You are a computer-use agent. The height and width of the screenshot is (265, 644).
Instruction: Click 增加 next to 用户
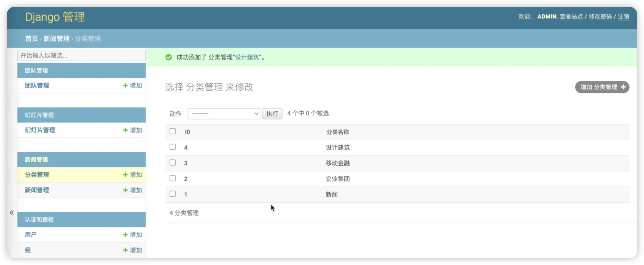136,234
